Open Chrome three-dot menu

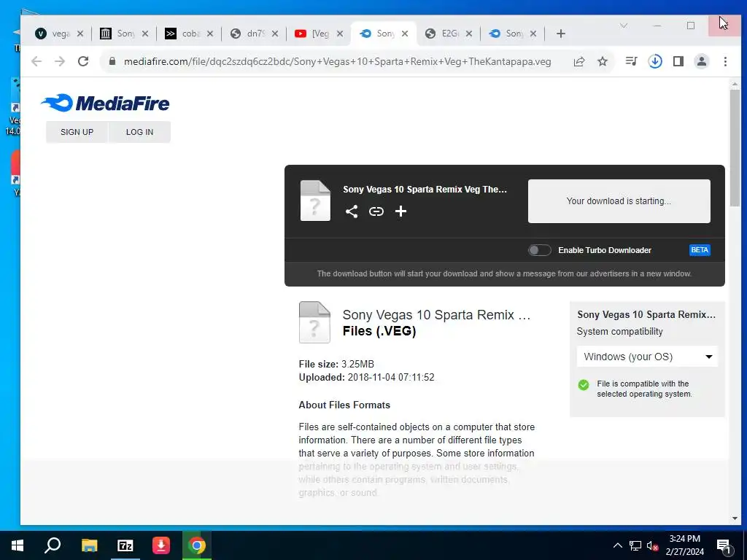coord(725,61)
